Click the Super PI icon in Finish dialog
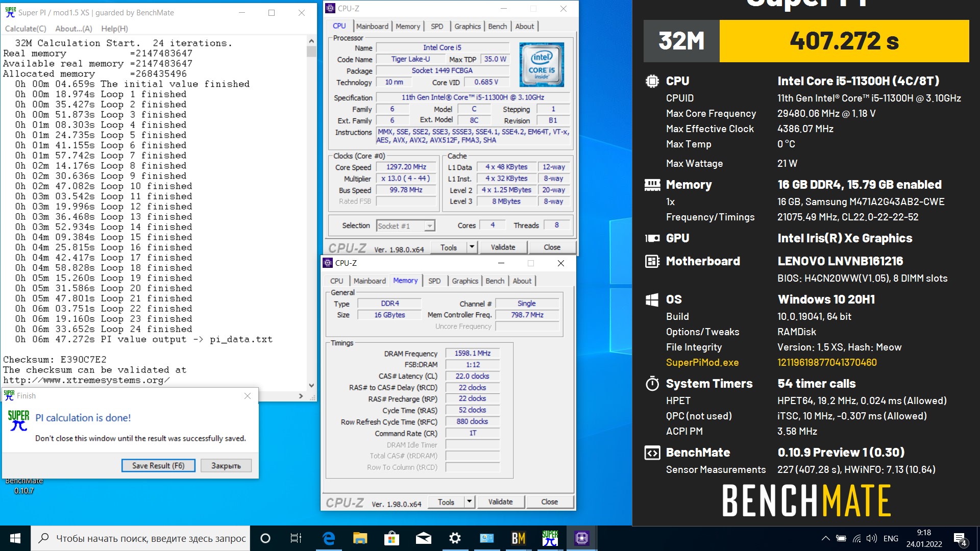Screen dimensions: 980x551 click(18, 420)
